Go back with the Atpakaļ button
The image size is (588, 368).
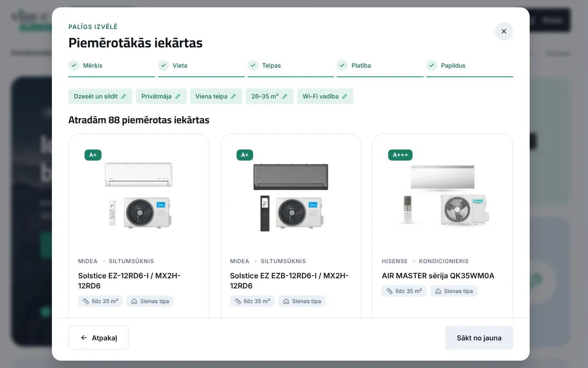coord(98,338)
